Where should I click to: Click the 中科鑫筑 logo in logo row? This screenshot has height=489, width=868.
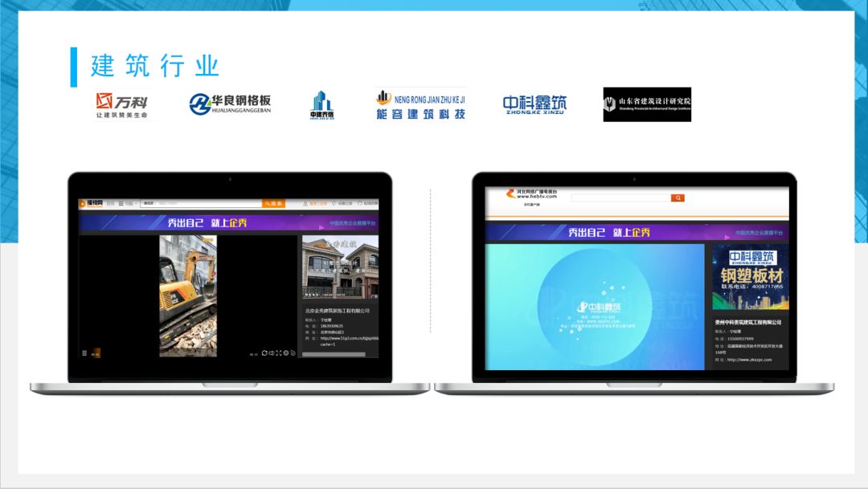(x=534, y=104)
